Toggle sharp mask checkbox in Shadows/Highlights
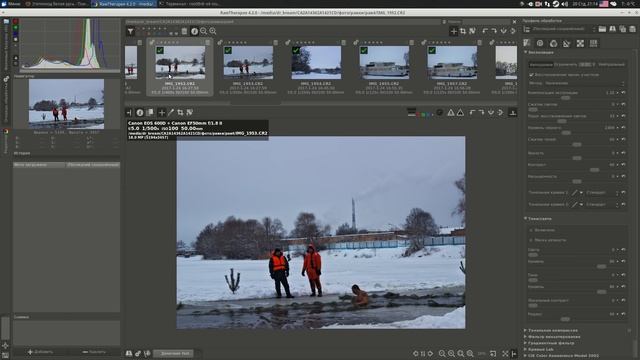The width and height of the screenshot is (640, 360). (531, 240)
